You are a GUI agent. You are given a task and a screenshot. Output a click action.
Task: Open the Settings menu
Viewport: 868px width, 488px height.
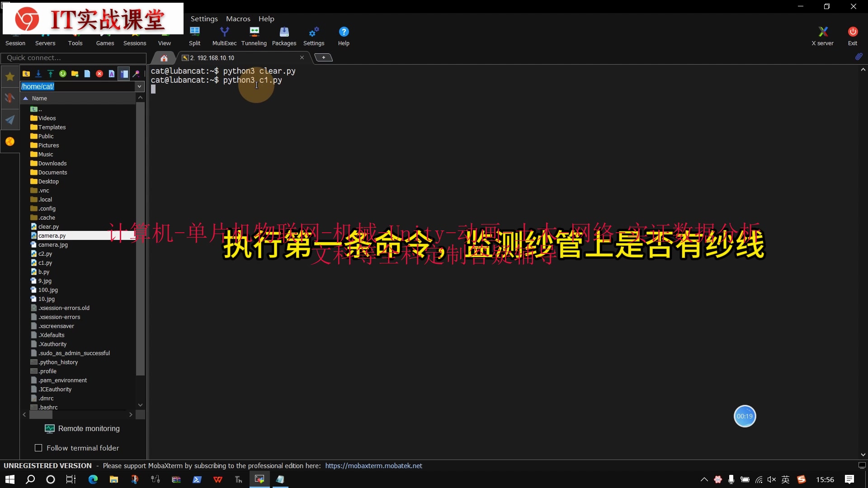coord(204,19)
